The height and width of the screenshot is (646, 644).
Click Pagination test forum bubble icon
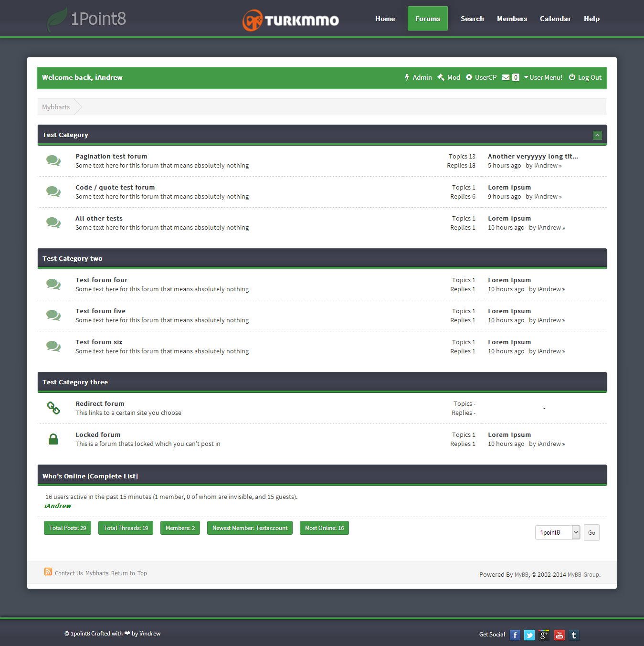coord(53,161)
